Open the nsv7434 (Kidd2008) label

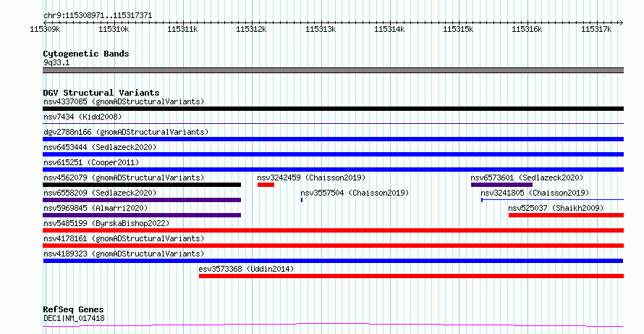coord(82,117)
